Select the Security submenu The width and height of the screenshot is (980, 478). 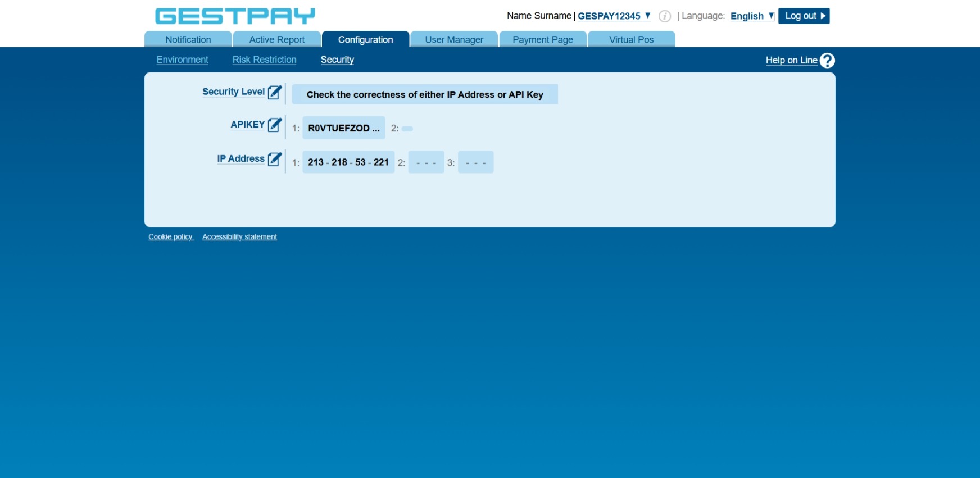tap(337, 60)
